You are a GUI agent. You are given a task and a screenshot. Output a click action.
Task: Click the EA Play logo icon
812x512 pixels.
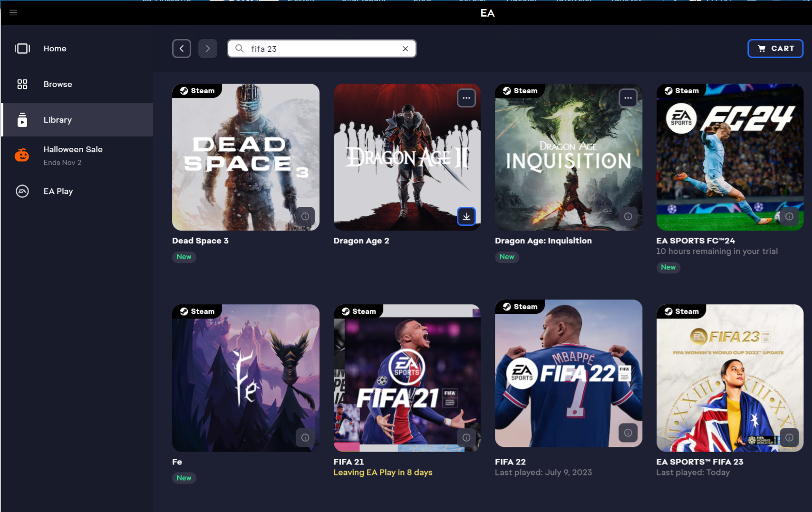point(22,191)
